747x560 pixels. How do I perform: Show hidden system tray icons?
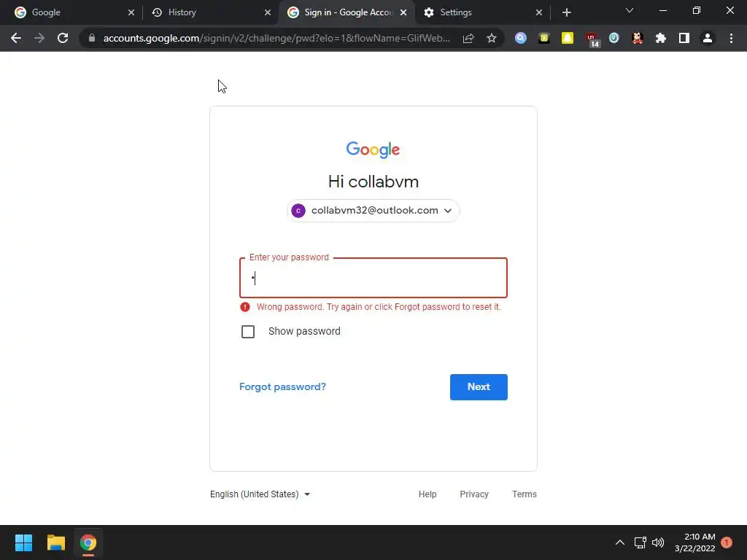click(619, 542)
